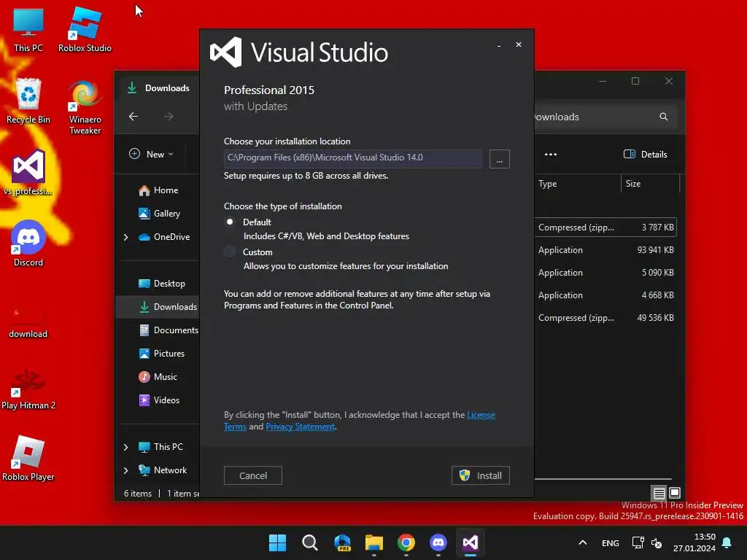Start installation with Install button
Screen dimensions: 747x560
[481, 475]
